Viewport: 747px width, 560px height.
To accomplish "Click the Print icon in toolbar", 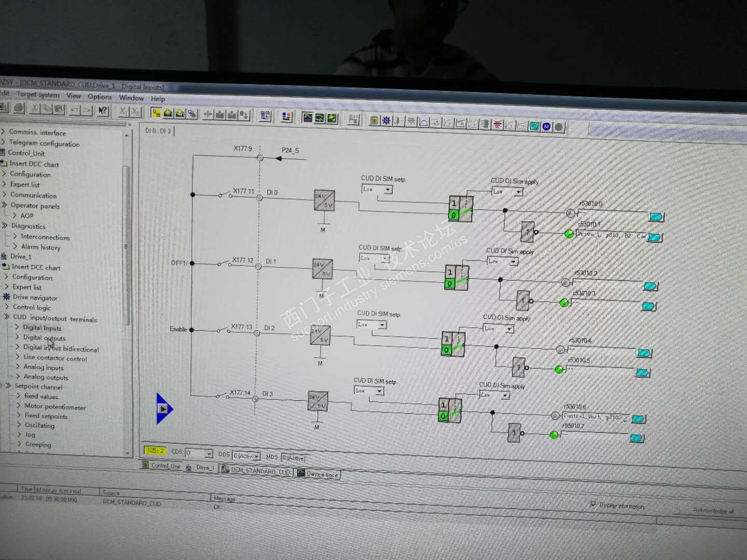I will click(19, 108).
